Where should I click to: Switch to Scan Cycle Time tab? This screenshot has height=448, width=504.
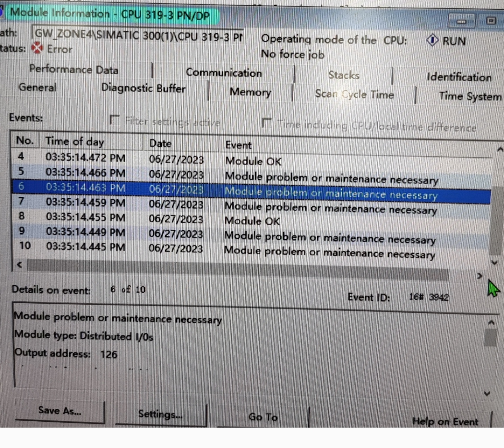[354, 94]
